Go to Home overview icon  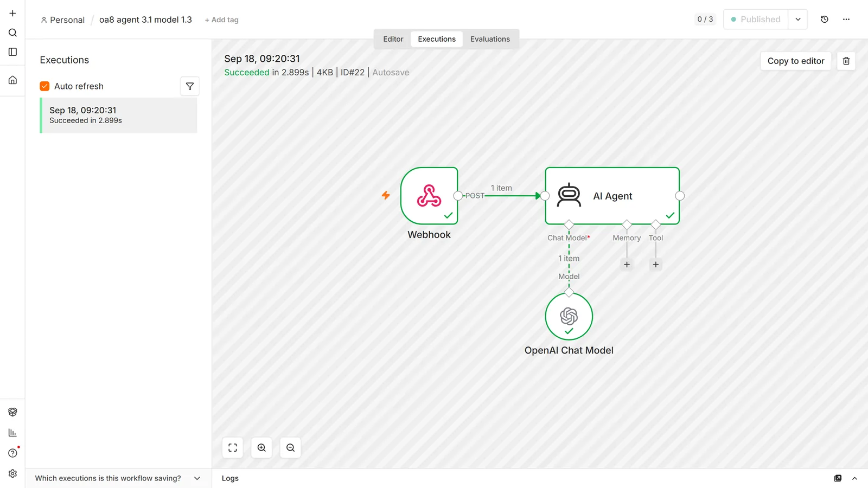[x=12, y=80]
